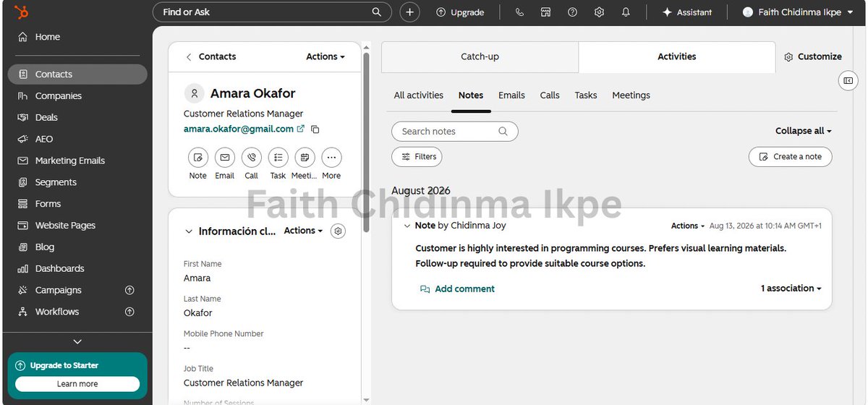Open Workflows in the sidebar
Screen dimensions: 868x405
pyautogui.click(x=77, y=312)
